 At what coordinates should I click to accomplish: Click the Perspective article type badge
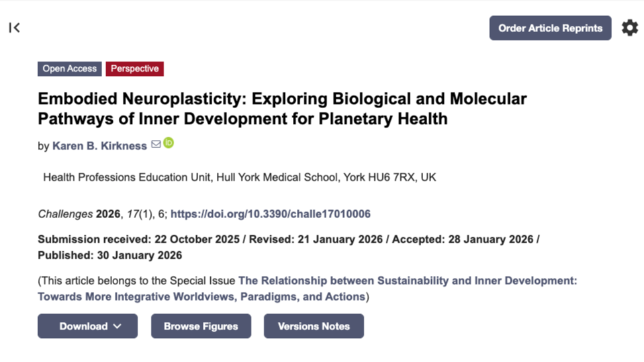click(134, 68)
